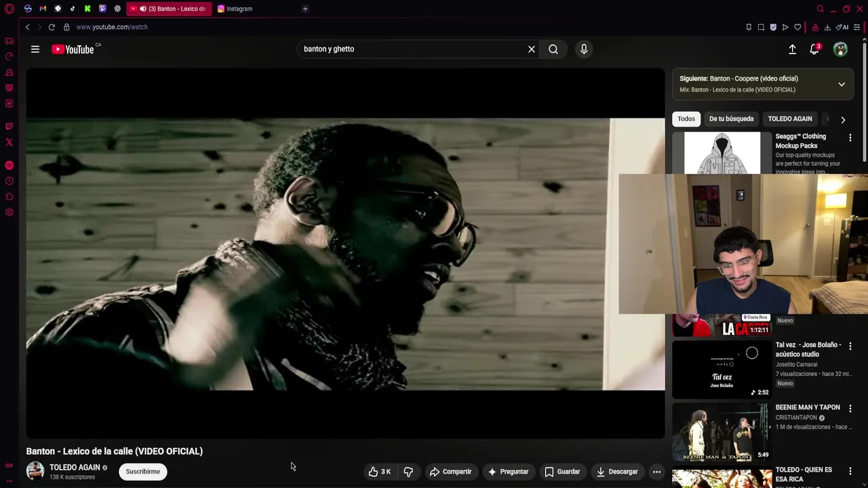Open X from the Opera sidebar

point(9,142)
